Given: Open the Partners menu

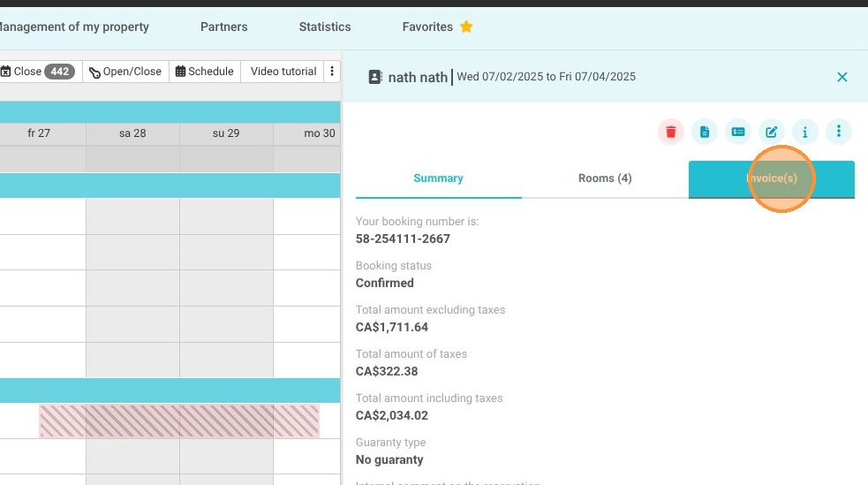Looking at the screenshot, I should [x=223, y=27].
